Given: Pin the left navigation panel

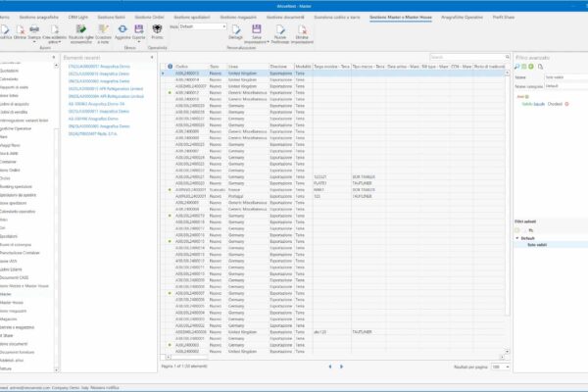Looking at the screenshot, I should pos(54,58).
